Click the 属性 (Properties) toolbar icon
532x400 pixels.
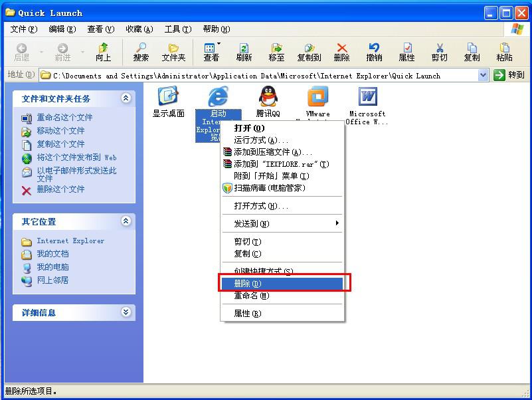[x=406, y=52]
